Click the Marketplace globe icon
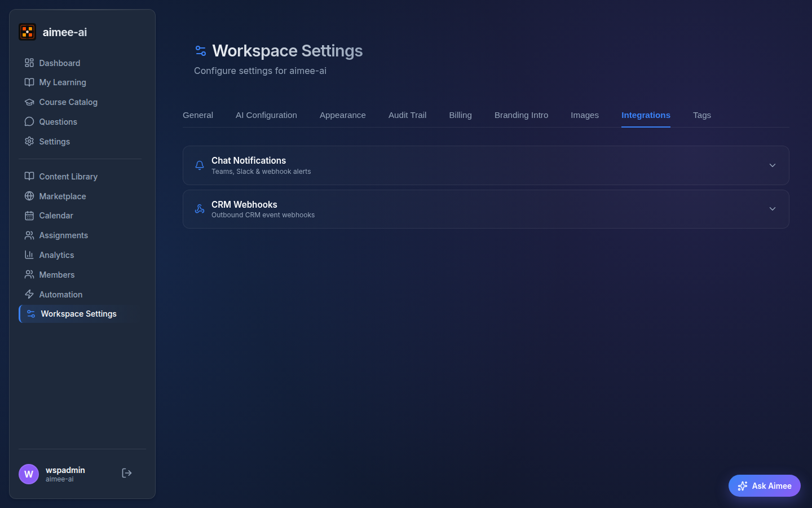The height and width of the screenshot is (508, 812). point(29,196)
